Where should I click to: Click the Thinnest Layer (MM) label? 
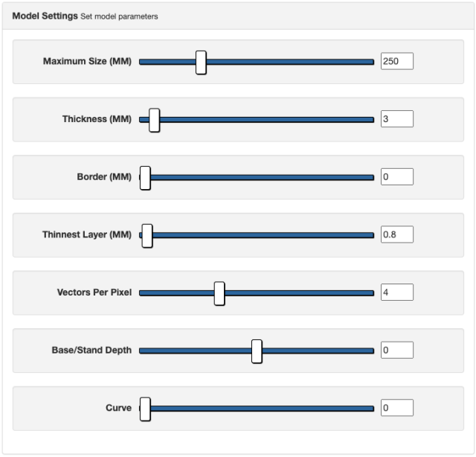pyautogui.click(x=87, y=235)
